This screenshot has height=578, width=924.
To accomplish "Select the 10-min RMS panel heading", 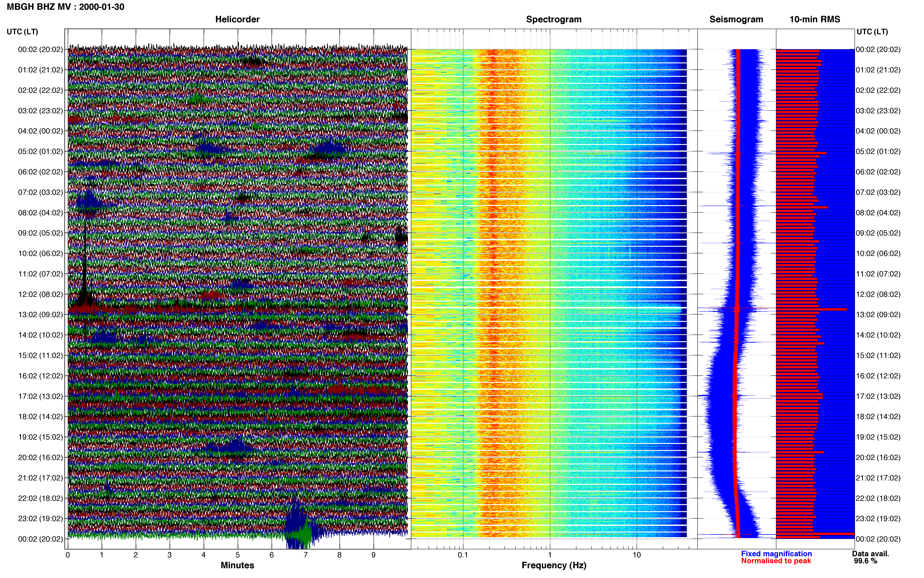I will click(x=815, y=20).
